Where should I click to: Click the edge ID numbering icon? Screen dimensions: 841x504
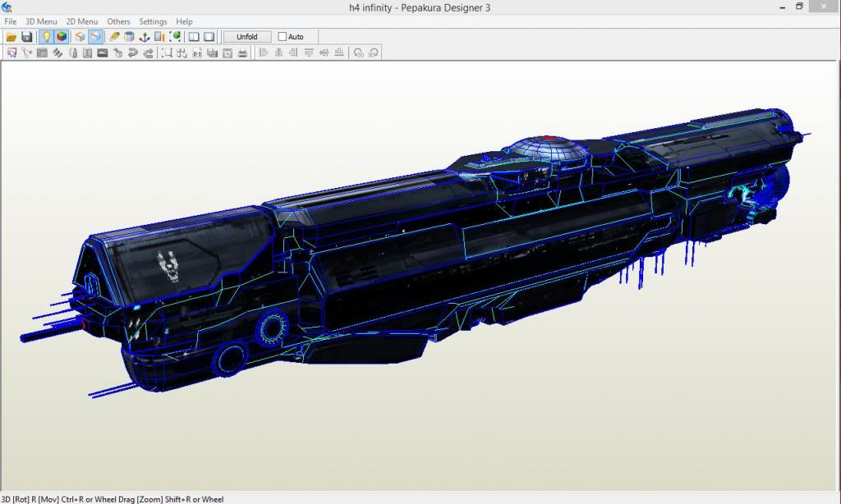(x=42, y=53)
